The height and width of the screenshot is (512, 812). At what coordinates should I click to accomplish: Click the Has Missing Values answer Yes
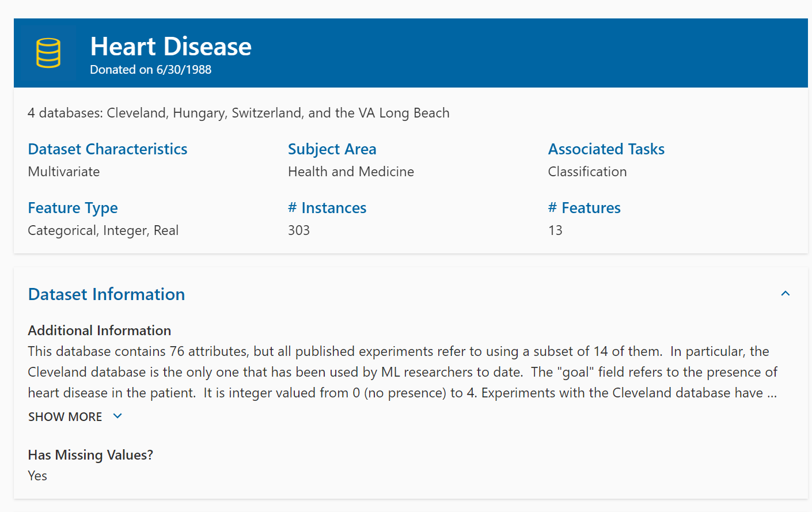37,475
